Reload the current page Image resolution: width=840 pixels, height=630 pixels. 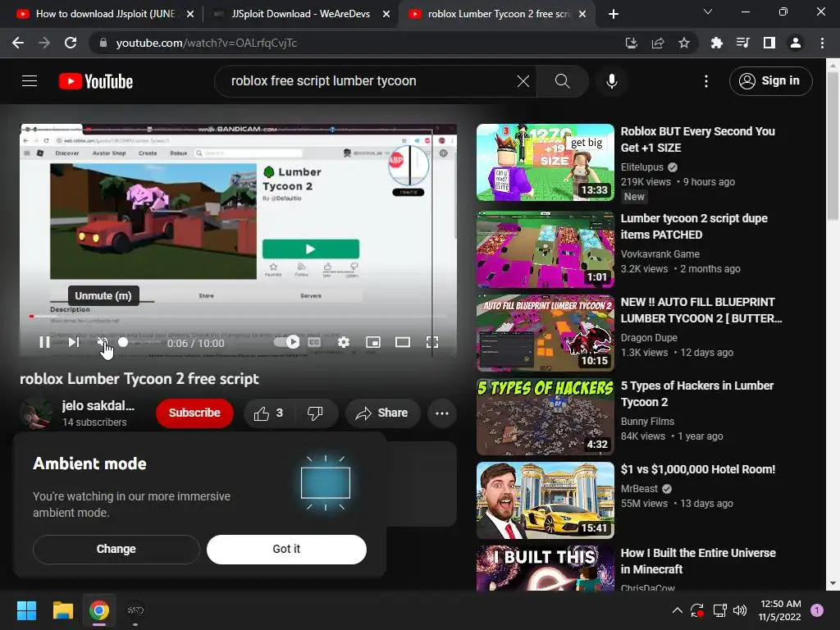71,43
